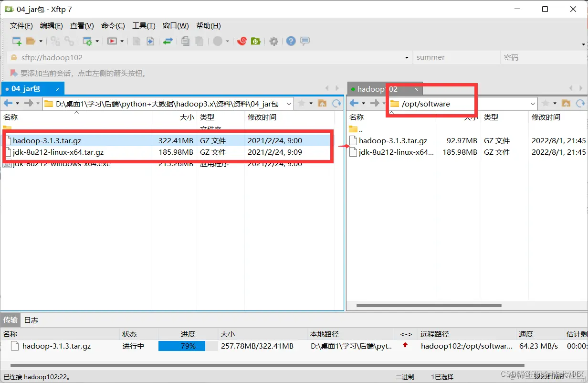
Task: Open the blue Help question-mark icon
Action: click(x=291, y=41)
